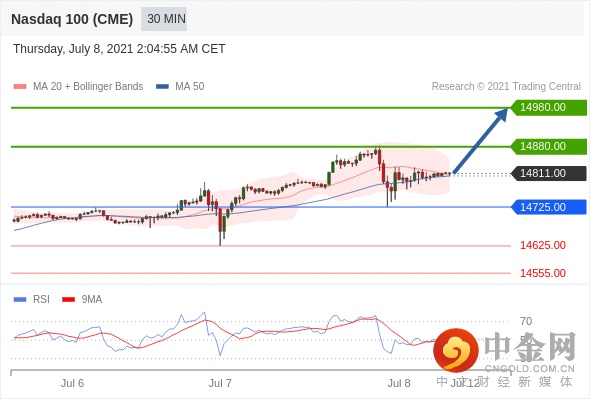Click the MA 20 + Bollinger Bands color swatch

20,87
